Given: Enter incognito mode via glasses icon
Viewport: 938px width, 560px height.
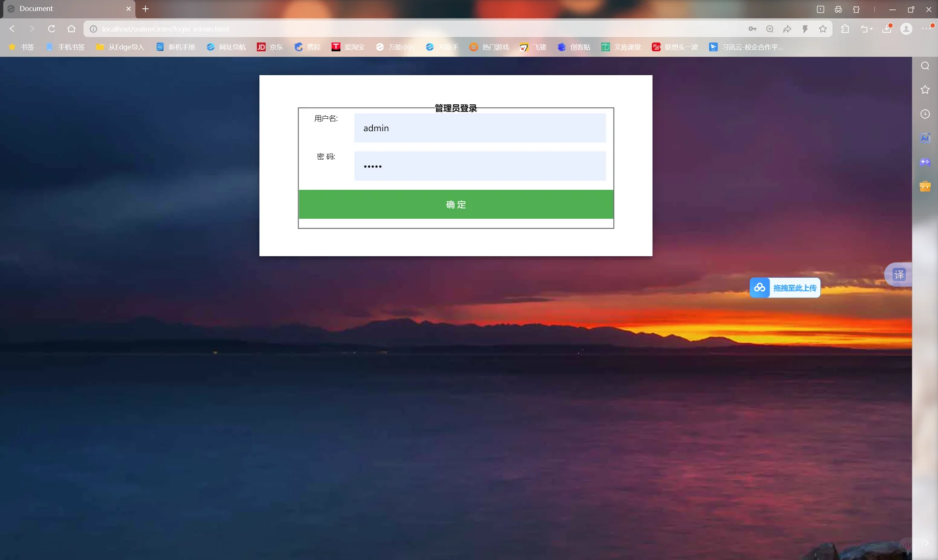Looking at the screenshot, I should pos(838,9).
